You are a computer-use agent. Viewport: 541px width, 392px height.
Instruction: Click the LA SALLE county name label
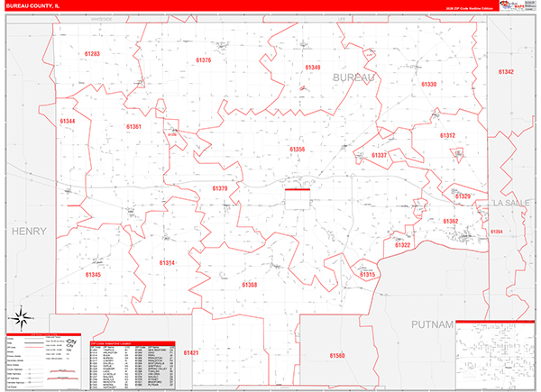coord(511,203)
